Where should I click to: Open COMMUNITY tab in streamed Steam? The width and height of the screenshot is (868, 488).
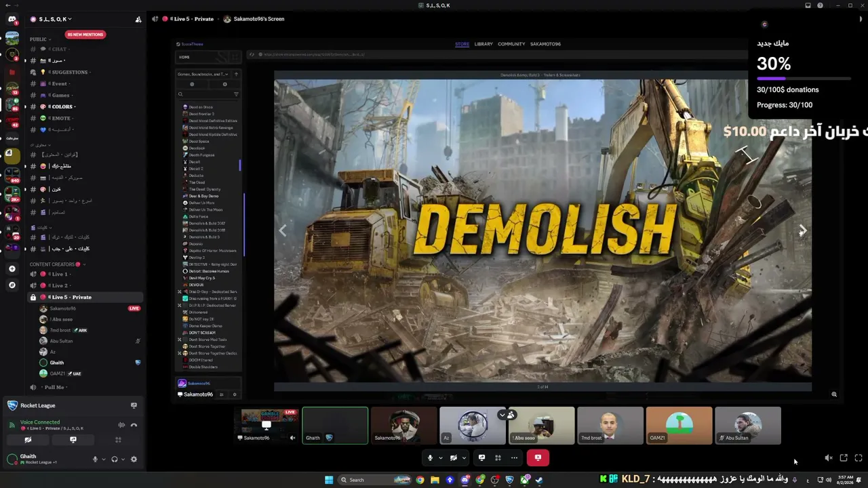[x=511, y=44]
